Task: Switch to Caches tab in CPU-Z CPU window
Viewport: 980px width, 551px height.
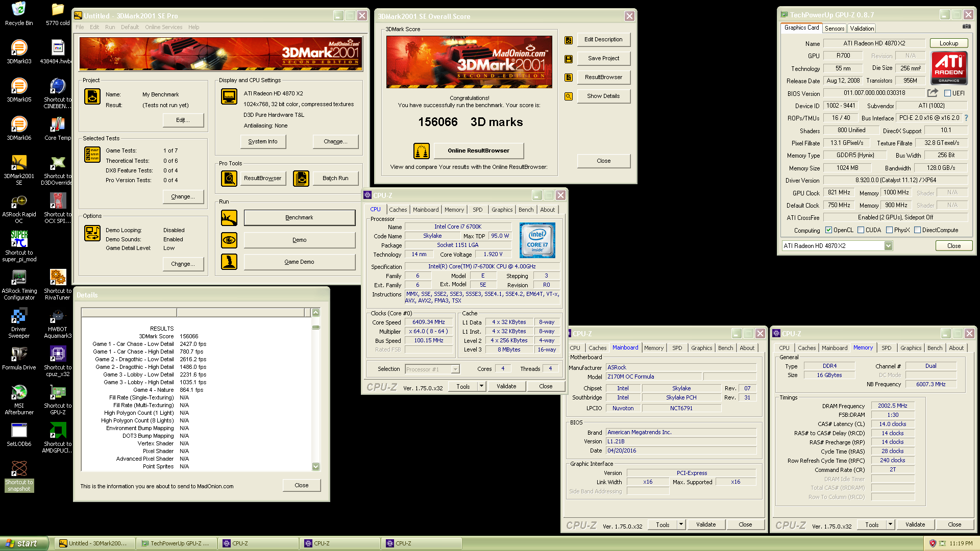Action: 398,210
